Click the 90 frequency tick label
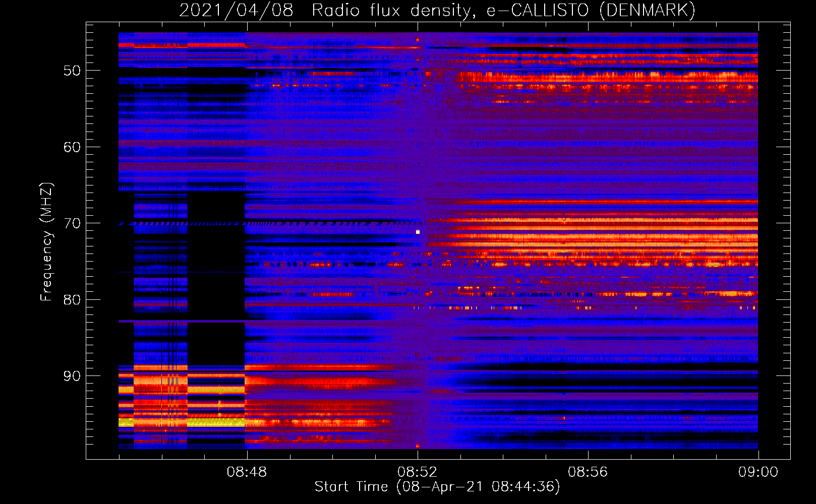 72,376
